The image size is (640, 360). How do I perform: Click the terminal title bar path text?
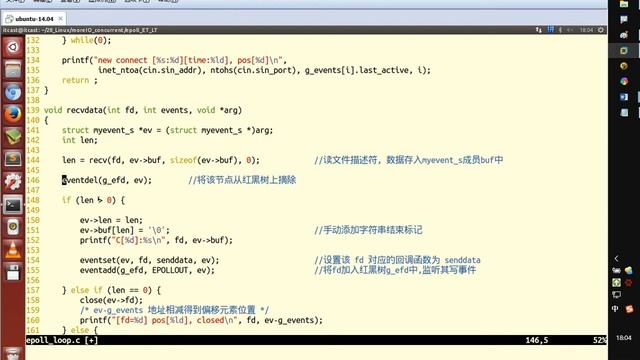point(80,30)
